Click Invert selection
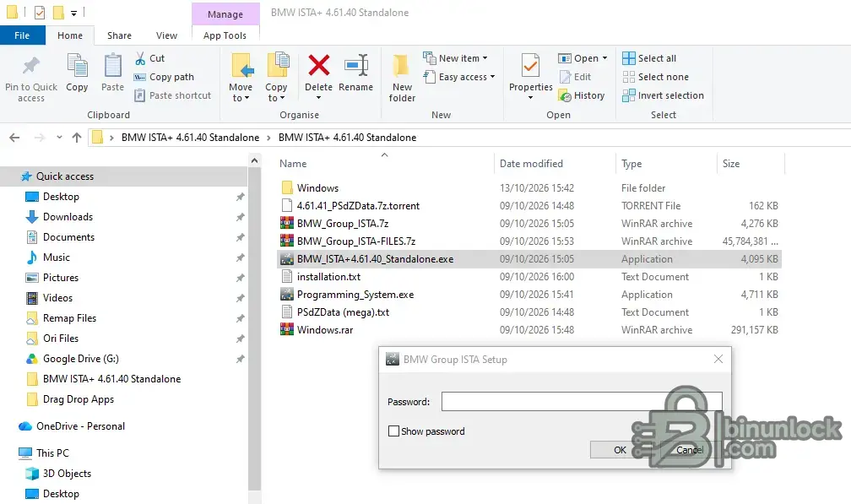 click(663, 95)
